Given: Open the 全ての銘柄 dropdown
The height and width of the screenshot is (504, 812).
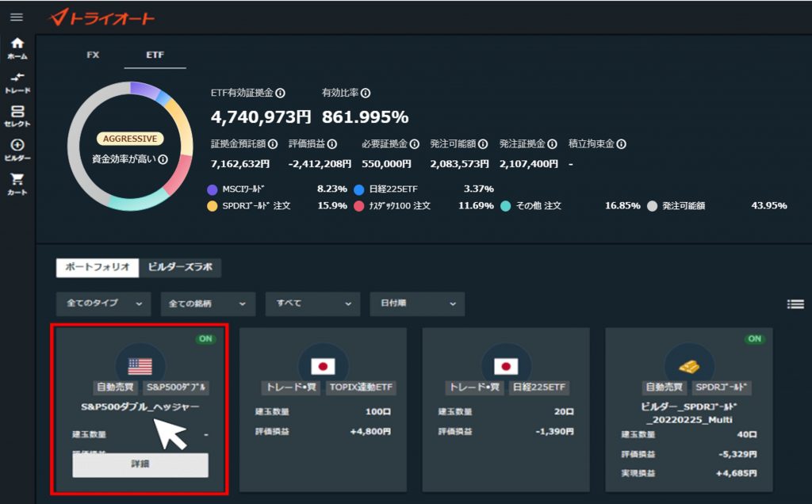Looking at the screenshot, I should click(x=209, y=304).
